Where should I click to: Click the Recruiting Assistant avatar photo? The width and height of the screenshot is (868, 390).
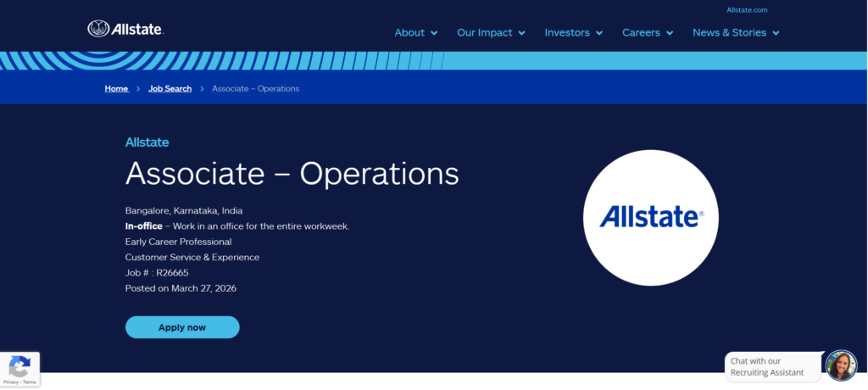tap(840, 365)
